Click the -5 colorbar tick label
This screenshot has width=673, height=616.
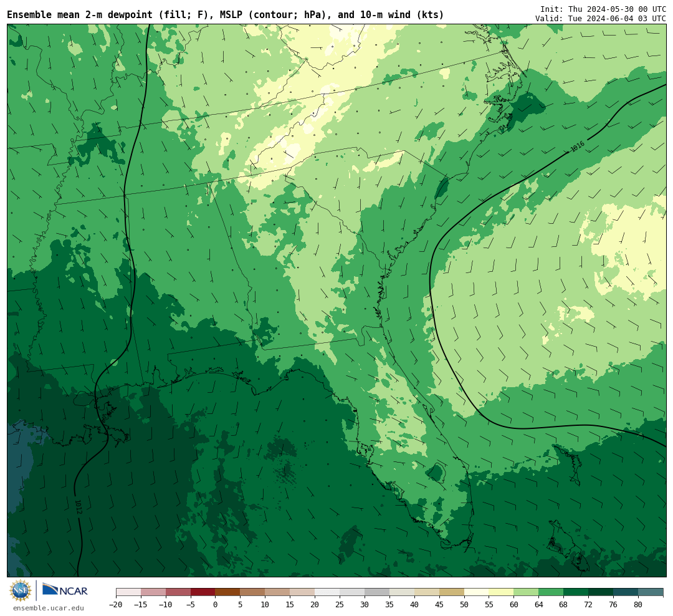(x=191, y=604)
